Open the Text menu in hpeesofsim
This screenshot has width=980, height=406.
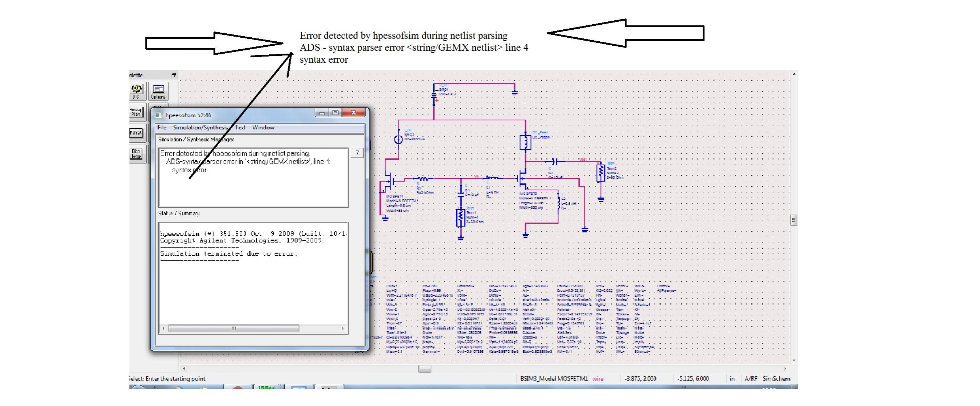(x=240, y=128)
